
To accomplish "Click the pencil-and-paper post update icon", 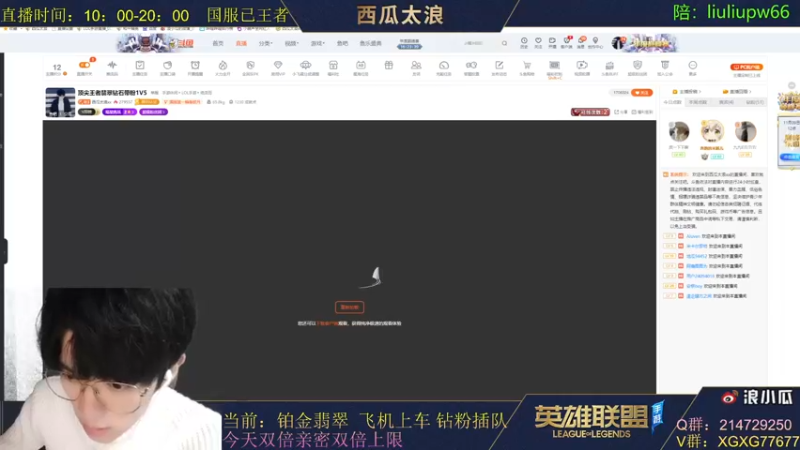I will [499, 65].
